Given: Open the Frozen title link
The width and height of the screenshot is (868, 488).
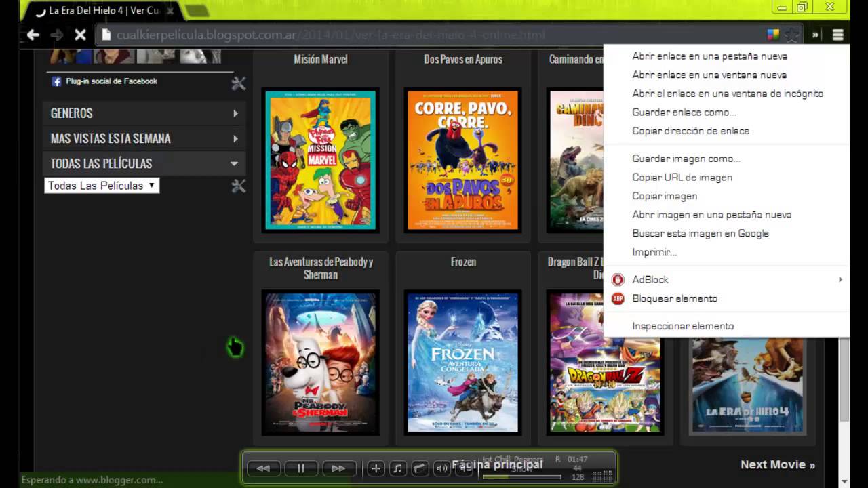Looking at the screenshot, I should pyautogui.click(x=463, y=262).
